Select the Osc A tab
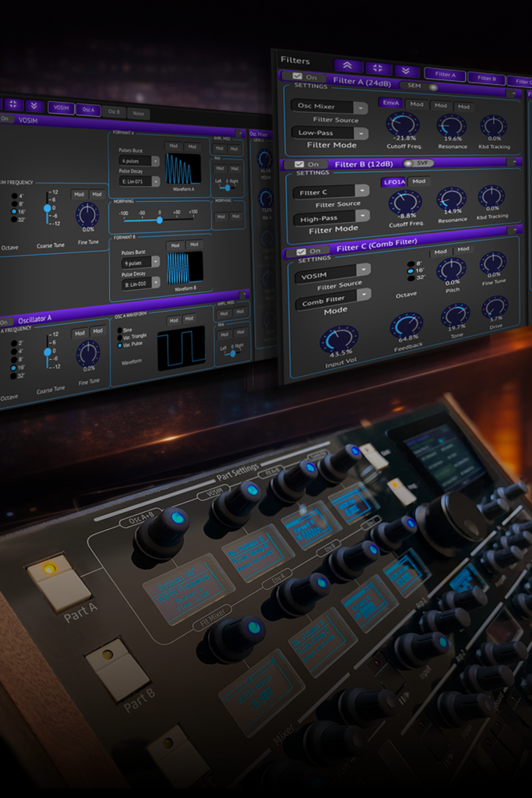The height and width of the screenshot is (798, 532). (88, 110)
